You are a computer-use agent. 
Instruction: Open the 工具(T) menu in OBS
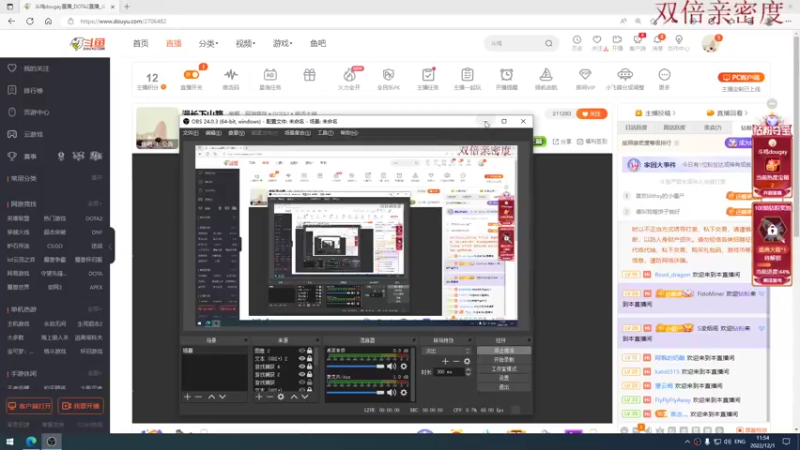click(x=326, y=133)
